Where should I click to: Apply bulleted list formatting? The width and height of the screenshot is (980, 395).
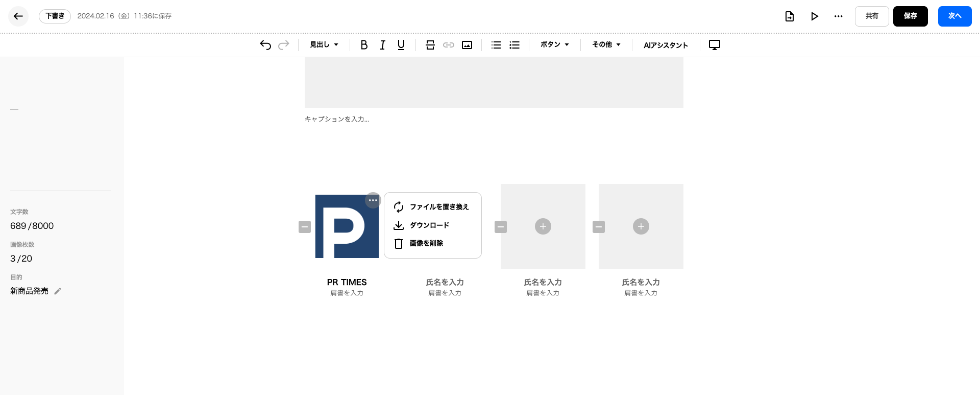click(x=496, y=45)
